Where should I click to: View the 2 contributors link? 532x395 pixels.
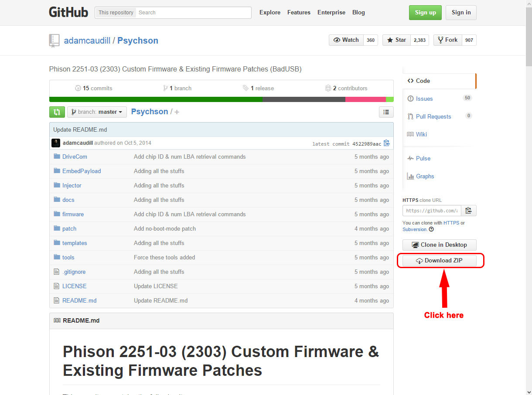click(x=346, y=88)
